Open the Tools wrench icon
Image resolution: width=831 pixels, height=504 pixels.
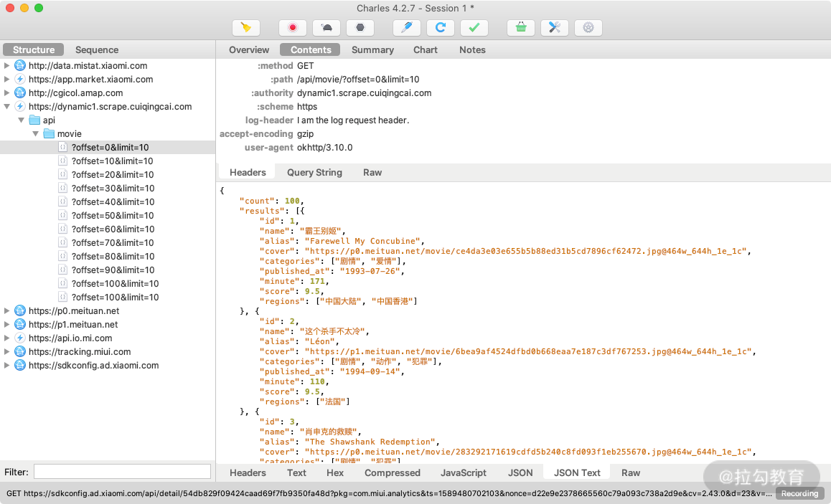click(x=555, y=28)
